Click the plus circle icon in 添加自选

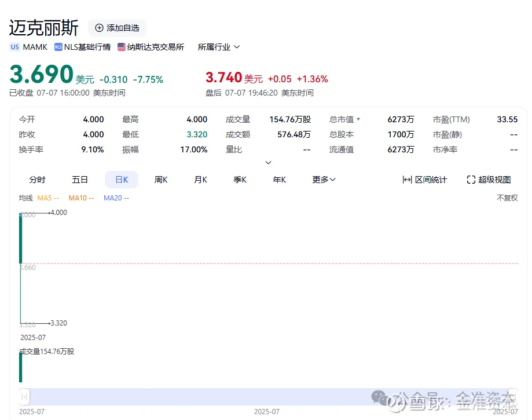99,28
